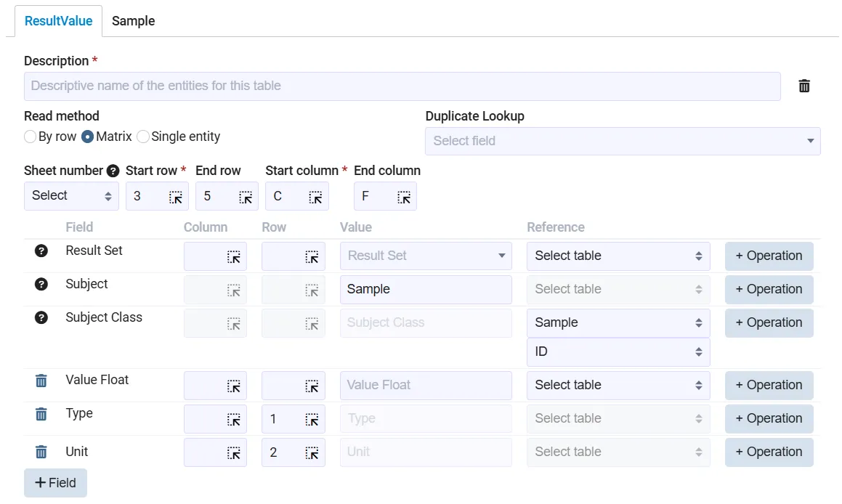Switch to the Sample tab
842x504 pixels.
point(133,21)
